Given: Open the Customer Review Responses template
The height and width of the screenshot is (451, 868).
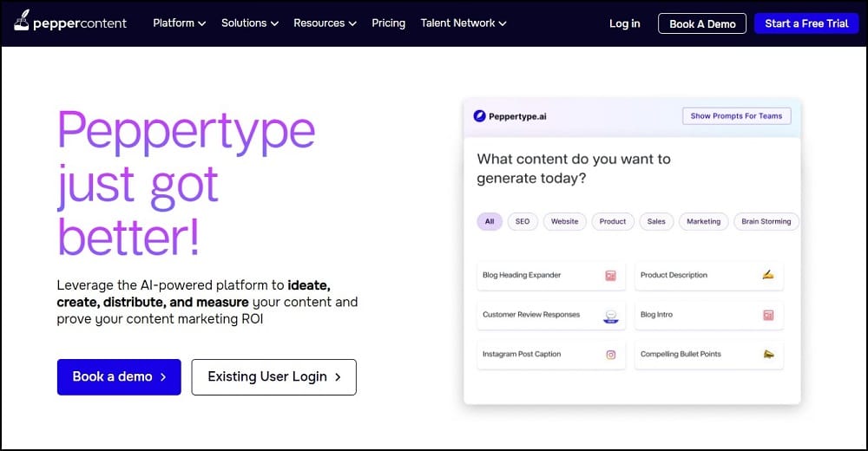Looking at the screenshot, I should pos(551,316).
